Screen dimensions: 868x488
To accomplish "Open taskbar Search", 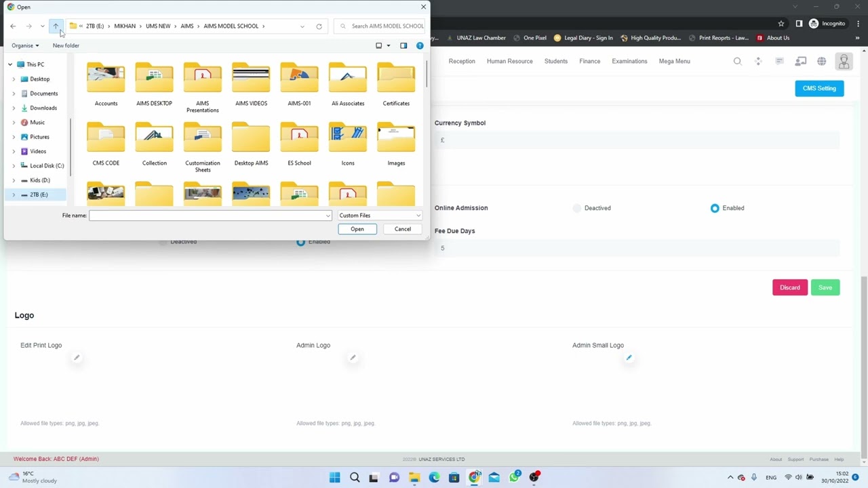I will [x=355, y=477].
